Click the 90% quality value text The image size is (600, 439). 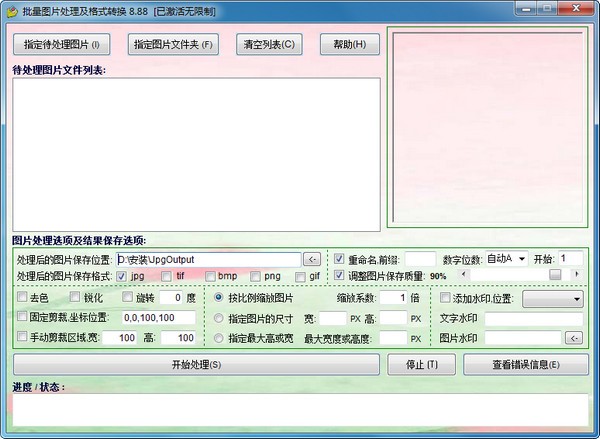(438, 276)
